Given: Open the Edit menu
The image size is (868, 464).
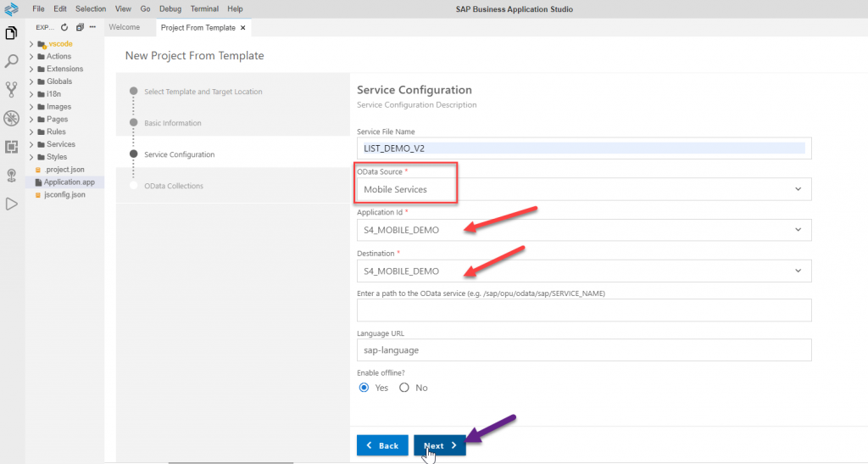Looking at the screenshot, I should point(60,8).
